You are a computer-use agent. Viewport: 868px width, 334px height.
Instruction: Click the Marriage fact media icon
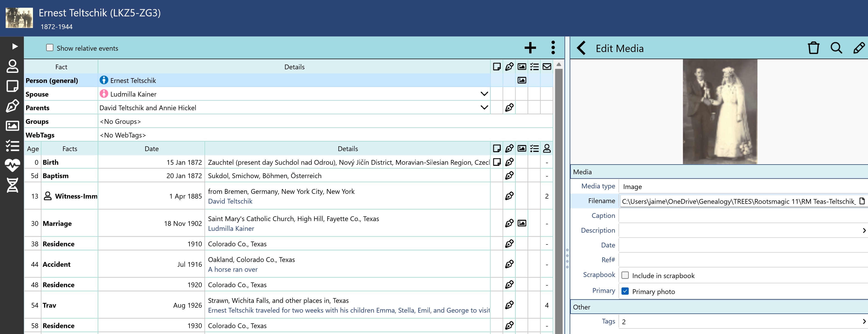522,223
